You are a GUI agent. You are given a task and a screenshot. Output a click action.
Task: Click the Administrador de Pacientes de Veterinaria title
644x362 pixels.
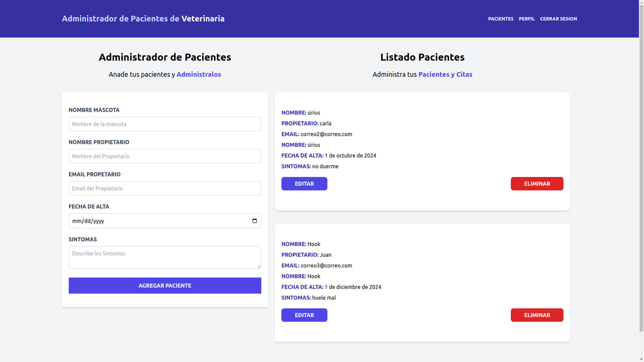pyautogui.click(x=143, y=19)
